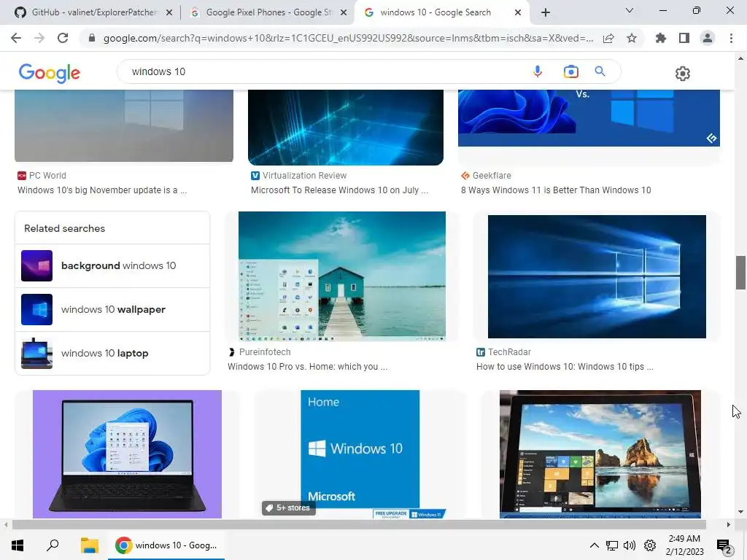Click horizontal scrollbar right arrow
This screenshot has height=560, width=747.
tap(729, 525)
